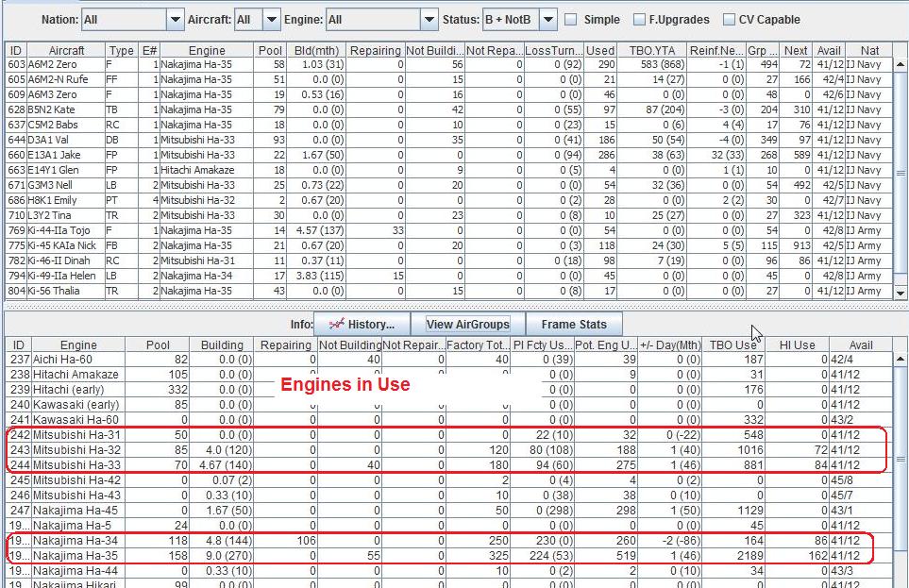Image resolution: width=909 pixels, height=588 pixels.
Task: Select the Nakajima Ha-34 engine in the lower table
Action: pos(448,541)
